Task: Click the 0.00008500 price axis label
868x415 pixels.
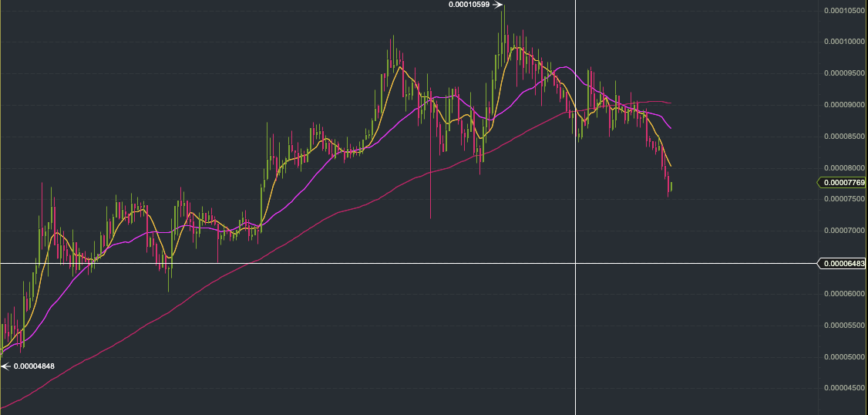Action: pyautogui.click(x=844, y=137)
